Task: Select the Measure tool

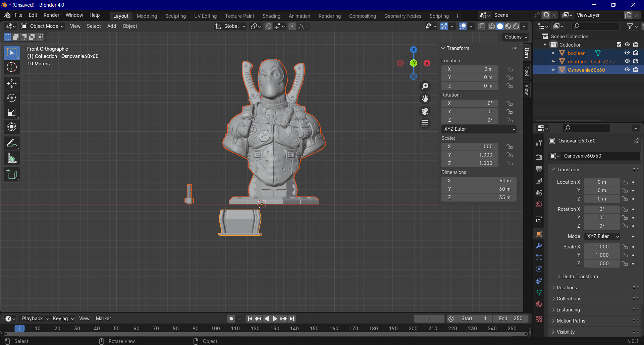Action: point(12,158)
